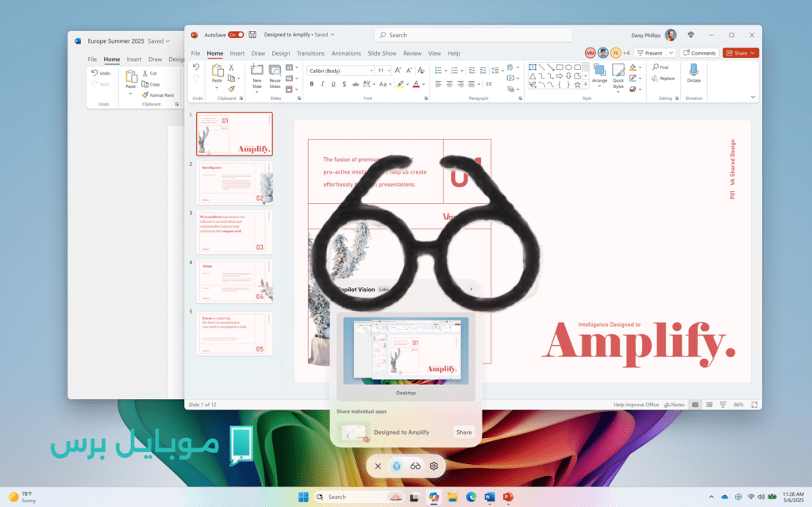Click the Save disk icon
This screenshot has height=507, width=812.
tap(252, 35)
